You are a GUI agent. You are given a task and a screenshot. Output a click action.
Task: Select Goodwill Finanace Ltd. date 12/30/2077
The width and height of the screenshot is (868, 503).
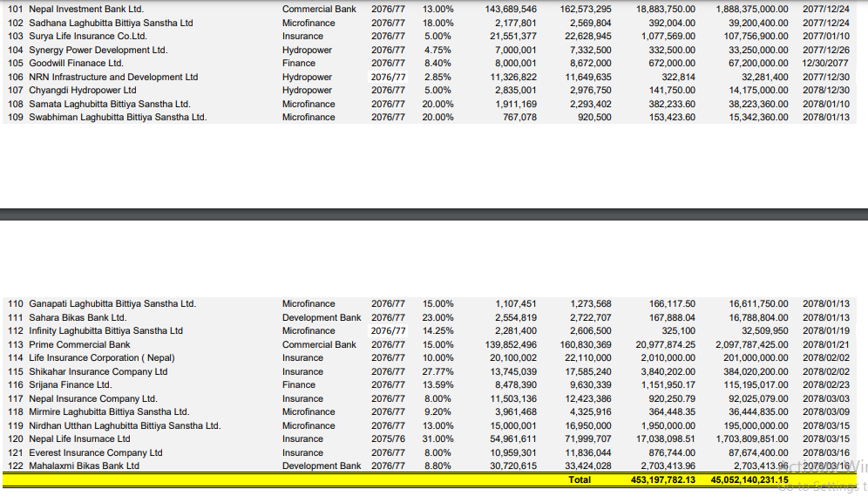click(x=825, y=64)
